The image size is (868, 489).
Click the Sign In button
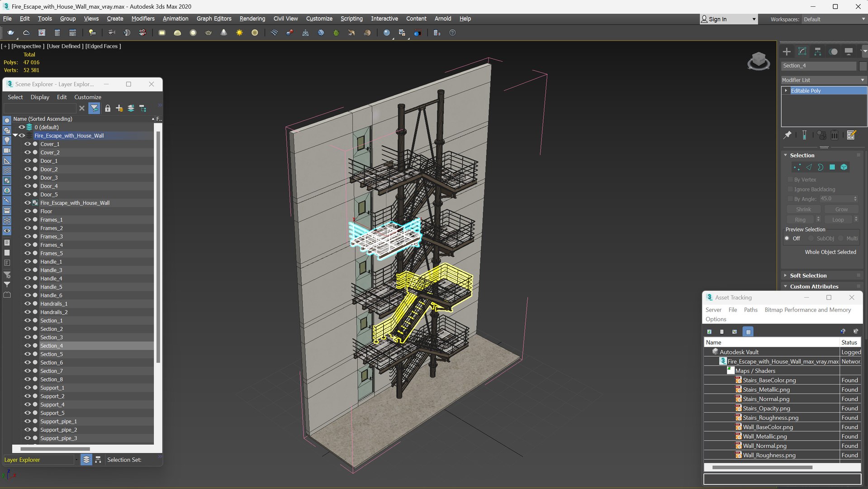728,19
